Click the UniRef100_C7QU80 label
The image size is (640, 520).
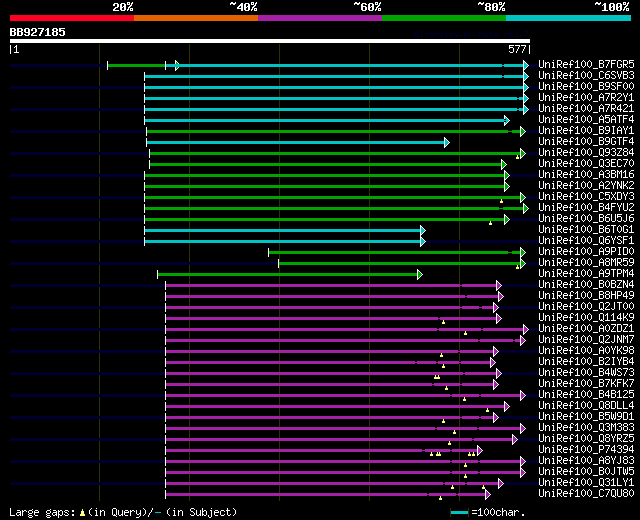point(586,494)
